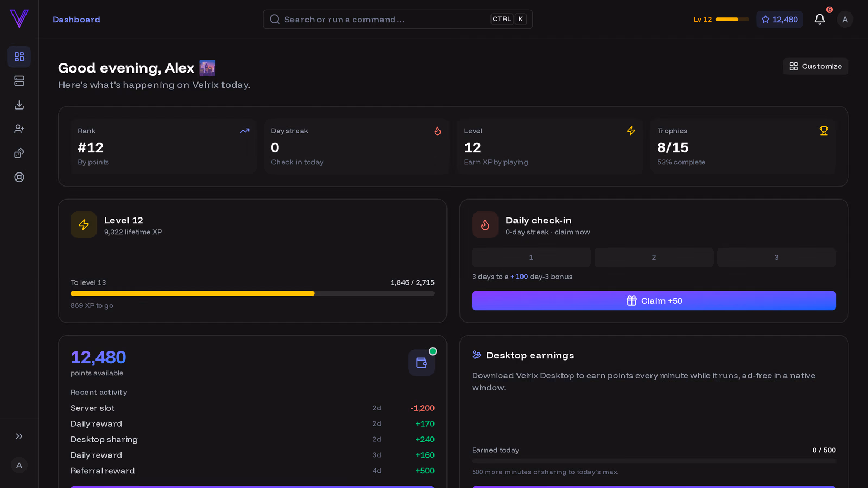The height and width of the screenshot is (488, 868).
Task: Open the blocks shop icon in sidebar
Action: (19, 153)
